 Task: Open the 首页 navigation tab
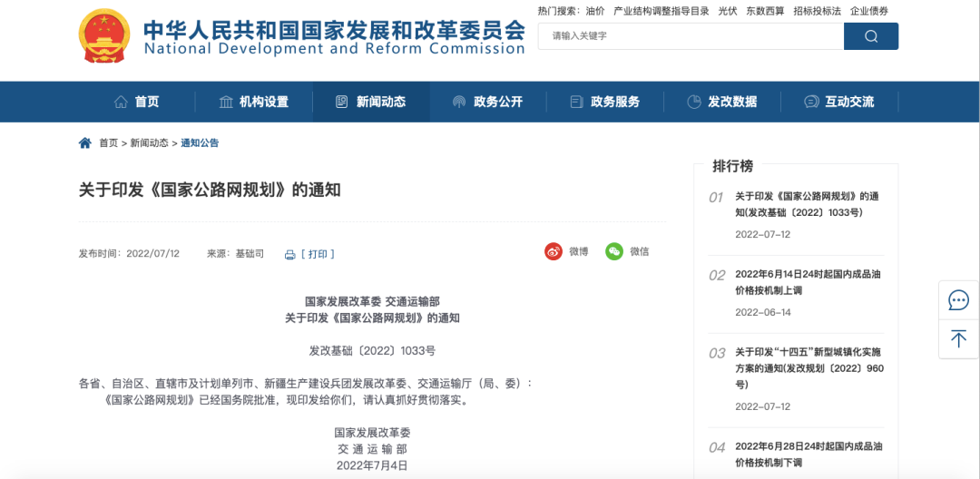tap(137, 102)
